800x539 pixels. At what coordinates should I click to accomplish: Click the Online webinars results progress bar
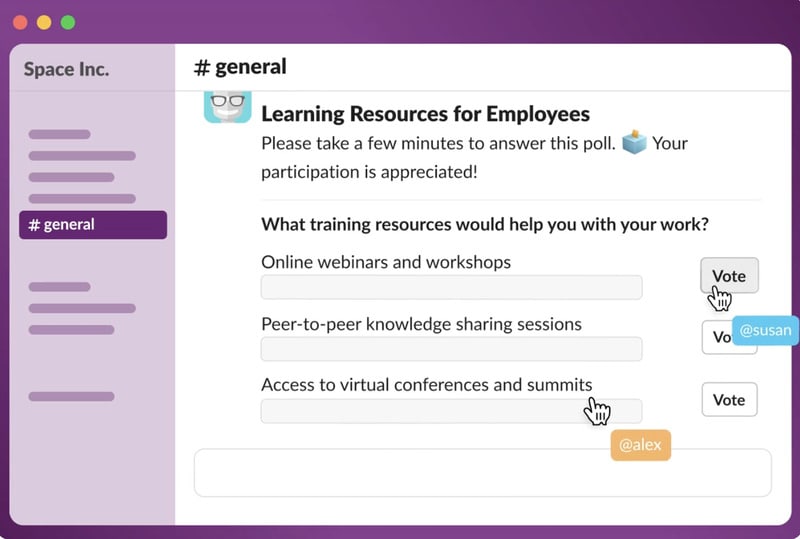click(451, 287)
